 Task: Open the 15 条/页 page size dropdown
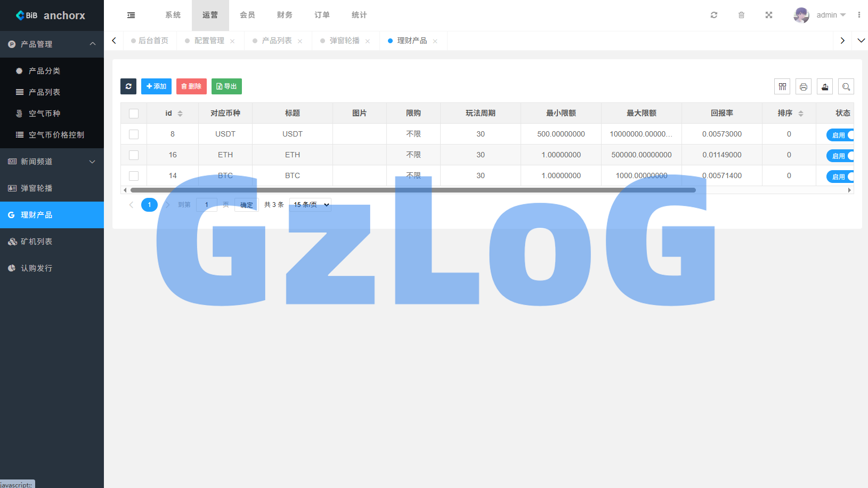tap(310, 205)
